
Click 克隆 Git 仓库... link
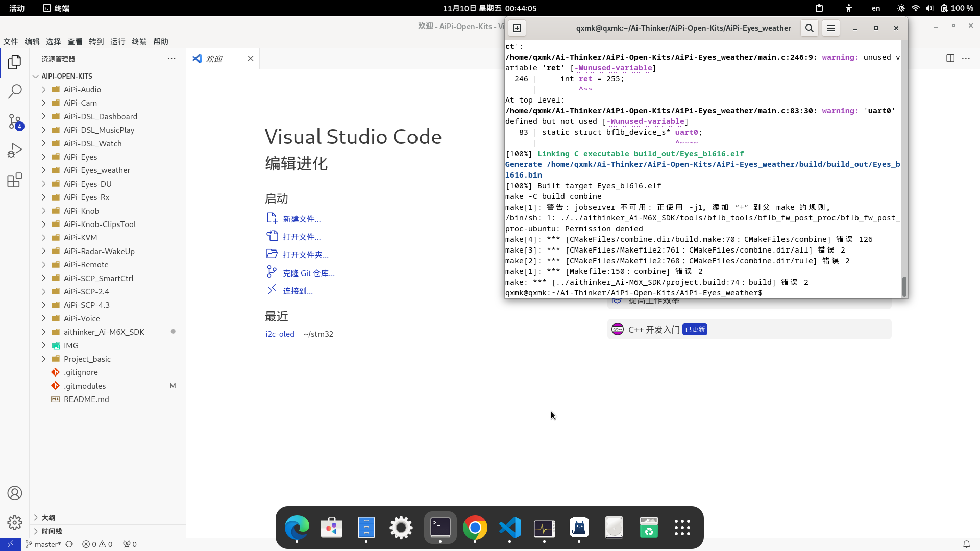tap(309, 273)
